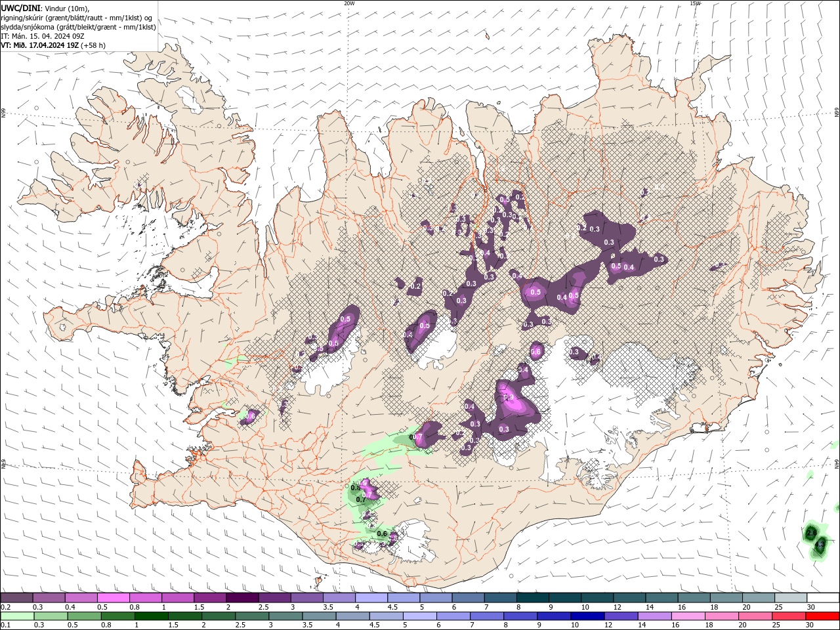This screenshot has width=840, height=630.
Task: Pick the dark teal 8 swatch in snow legend
Action: point(533,598)
